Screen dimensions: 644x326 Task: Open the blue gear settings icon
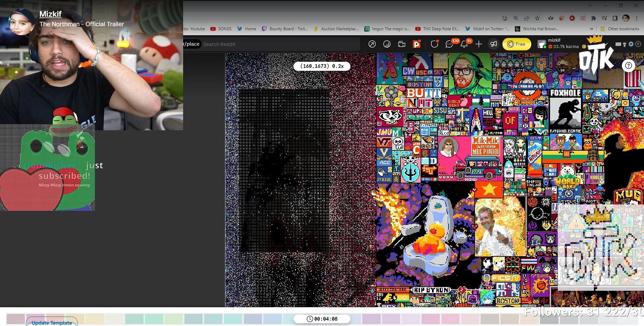tap(631, 44)
